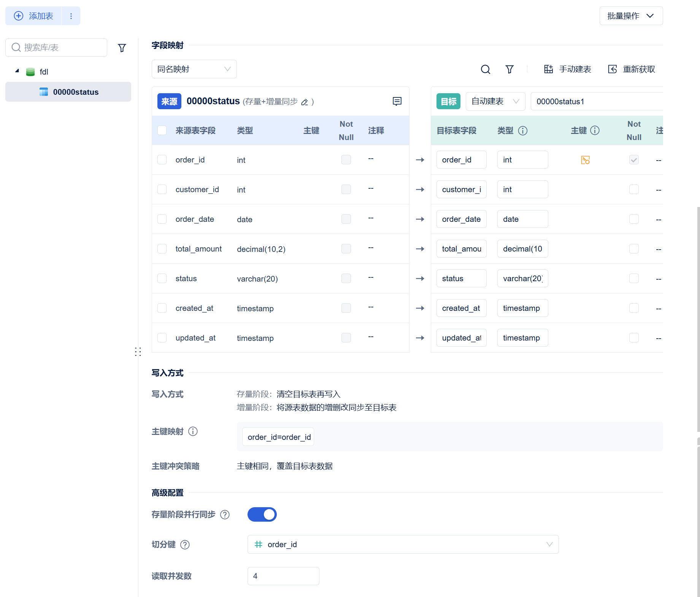Open the 同名映射 mapping dropdown

[x=194, y=69]
